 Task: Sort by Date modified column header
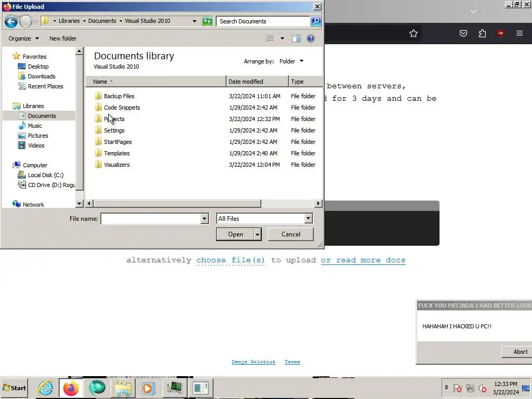click(257, 82)
